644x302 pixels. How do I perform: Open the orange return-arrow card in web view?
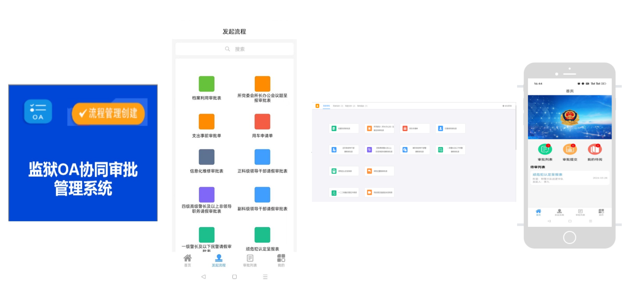point(379,171)
